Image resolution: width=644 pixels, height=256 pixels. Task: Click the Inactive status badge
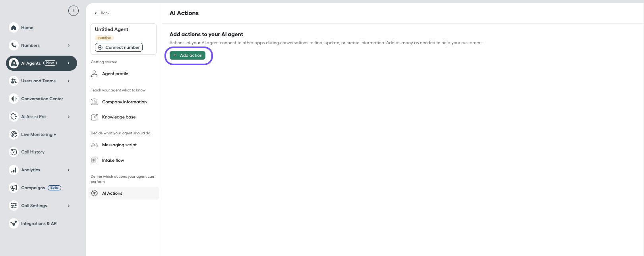pos(104,38)
